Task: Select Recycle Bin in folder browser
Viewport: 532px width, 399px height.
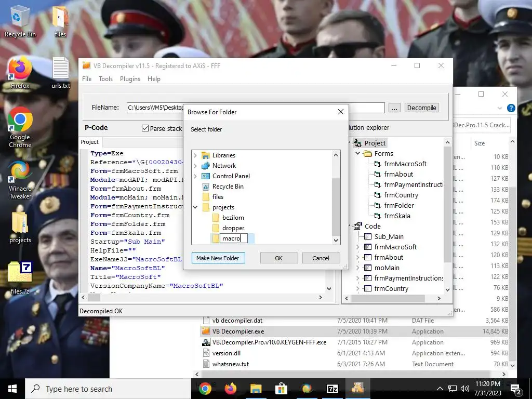Action: [x=228, y=187]
